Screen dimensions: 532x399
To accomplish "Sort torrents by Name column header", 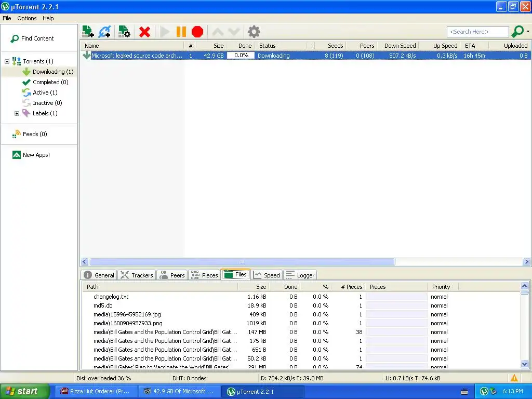I will [x=132, y=46].
